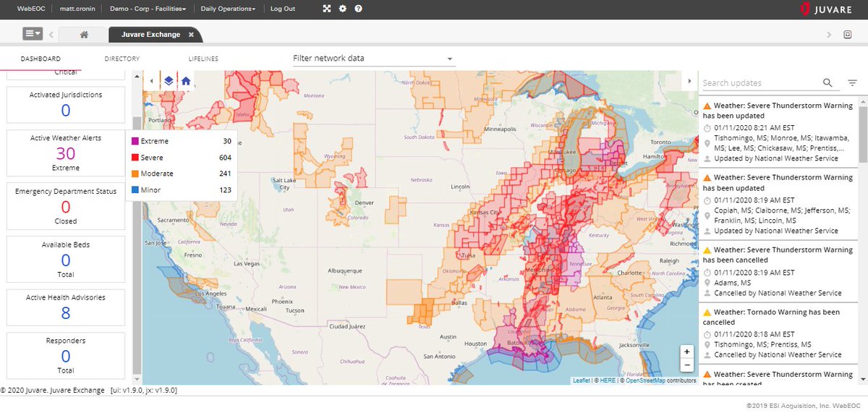Image resolution: width=868 pixels, height=413 pixels.
Task: Open the settings gear in top bar
Action: (x=343, y=9)
